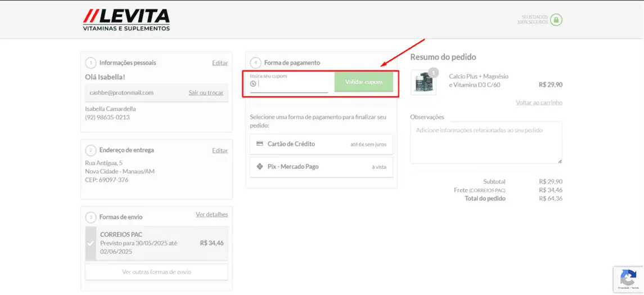This screenshot has width=644, height=295.
Task: Click the step 2 circle for Endereço de entrega
Action: (91, 150)
